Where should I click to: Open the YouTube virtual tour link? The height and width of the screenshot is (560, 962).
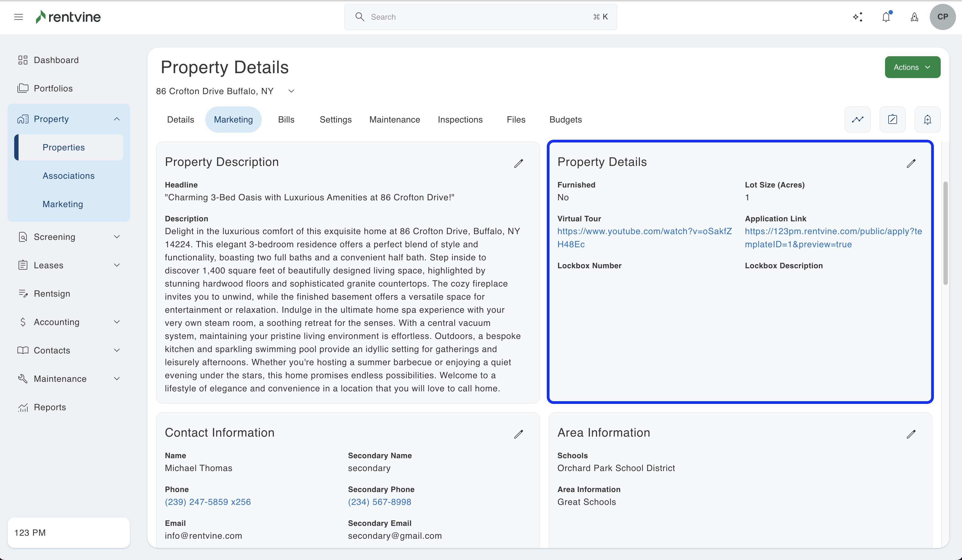644,231
